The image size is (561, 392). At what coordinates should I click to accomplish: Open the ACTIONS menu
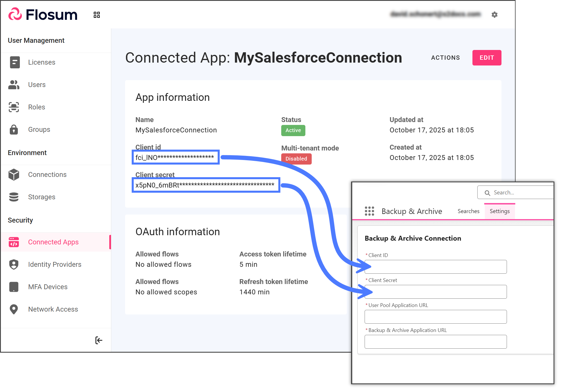coord(445,58)
